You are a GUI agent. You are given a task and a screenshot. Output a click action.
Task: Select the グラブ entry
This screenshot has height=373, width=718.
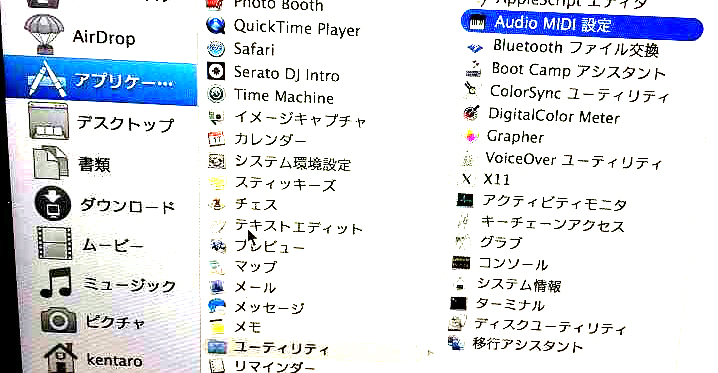point(500,242)
